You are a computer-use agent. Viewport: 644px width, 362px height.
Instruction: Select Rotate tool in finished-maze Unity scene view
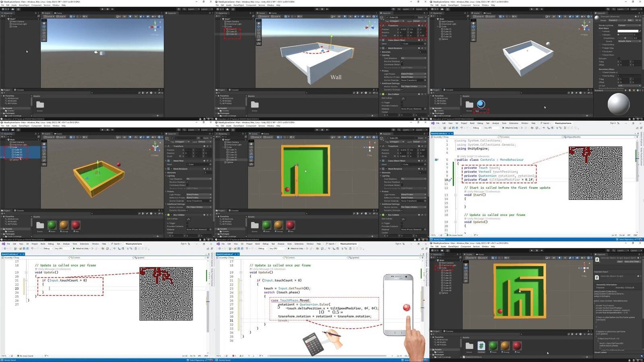click(x=466, y=271)
